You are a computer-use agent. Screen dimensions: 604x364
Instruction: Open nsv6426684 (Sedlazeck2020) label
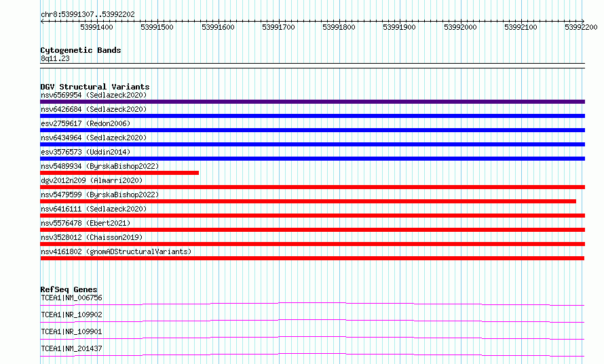[x=94, y=109]
